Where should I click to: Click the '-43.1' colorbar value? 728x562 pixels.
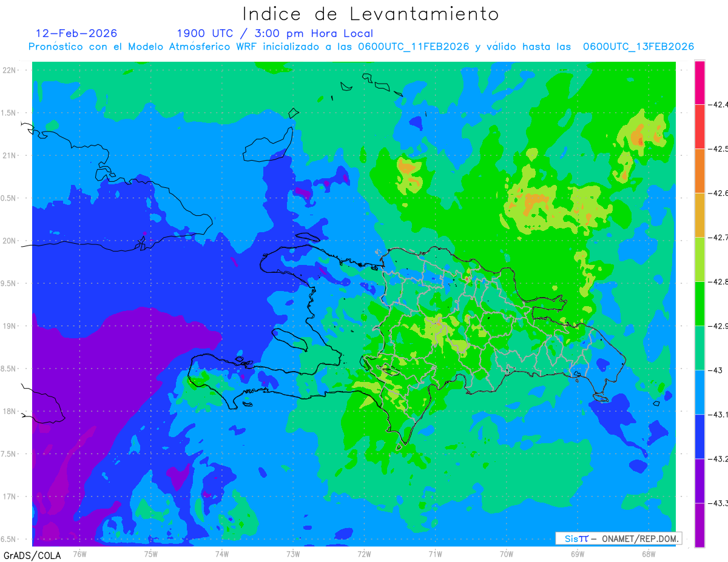[x=718, y=415]
